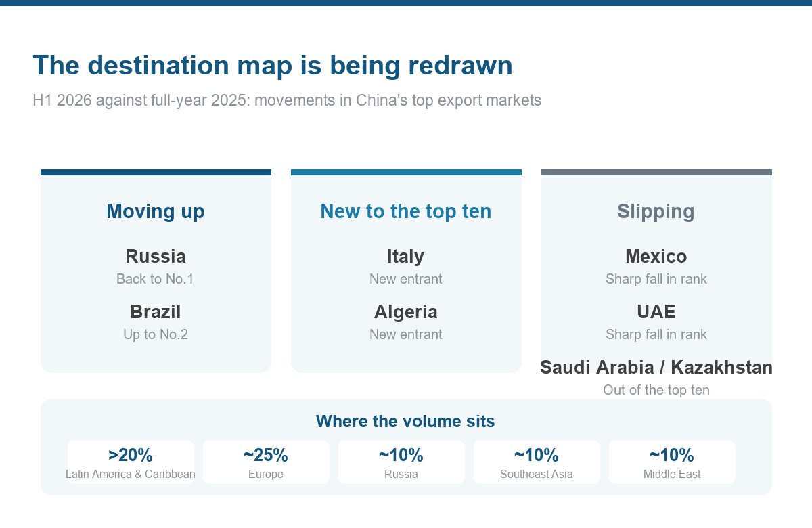Click the 'Slipping' card heading
This screenshot has width=812, height=528.
[656, 211]
